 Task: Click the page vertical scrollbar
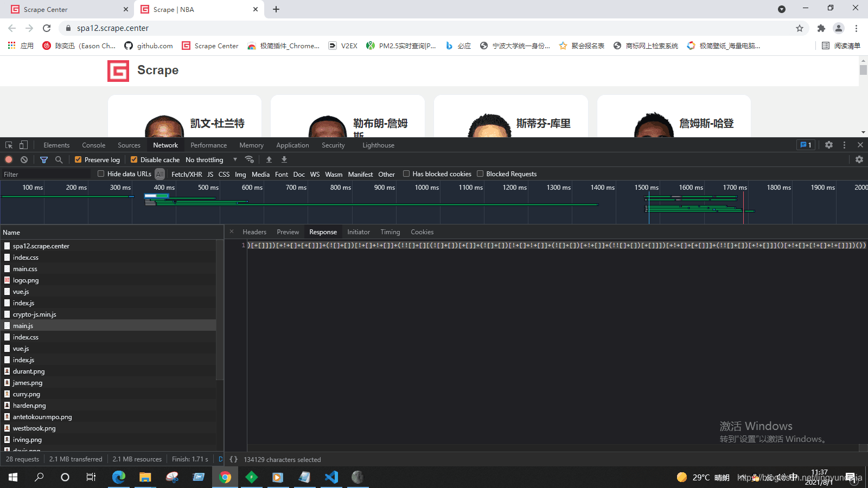(x=863, y=70)
